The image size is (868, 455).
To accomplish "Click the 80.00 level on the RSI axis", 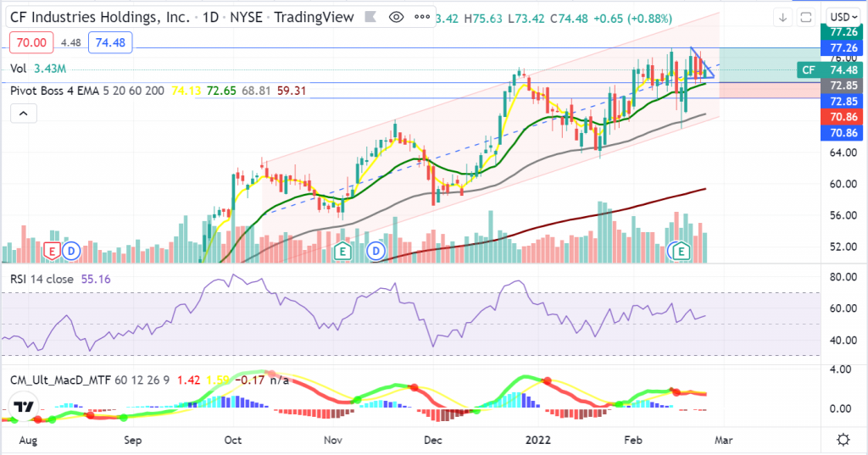I will tap(842, 277).
